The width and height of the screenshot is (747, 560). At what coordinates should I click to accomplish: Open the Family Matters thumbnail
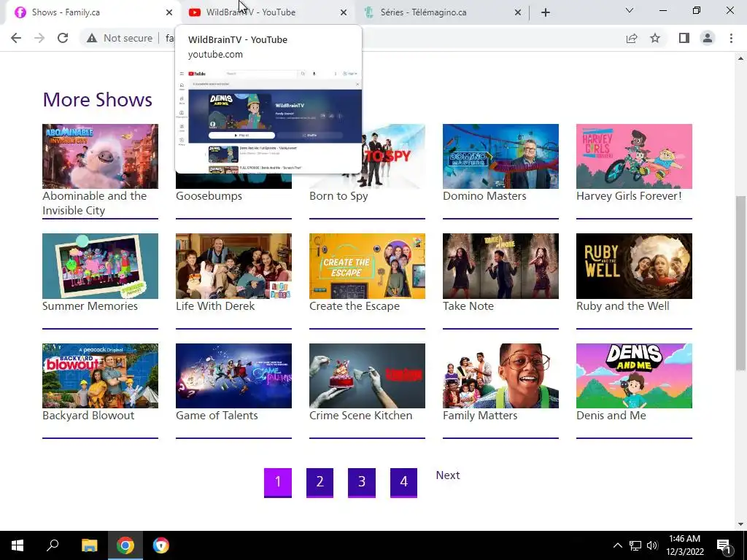click(500, 376)
